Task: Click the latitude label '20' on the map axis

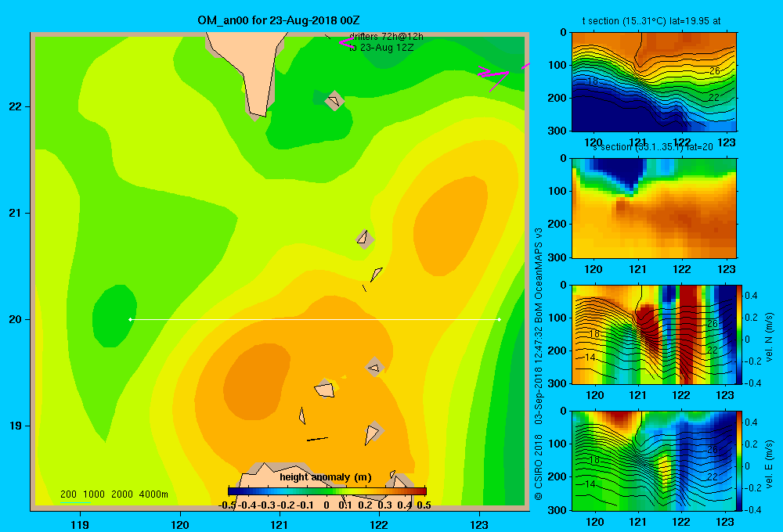Action: (15, 319)
